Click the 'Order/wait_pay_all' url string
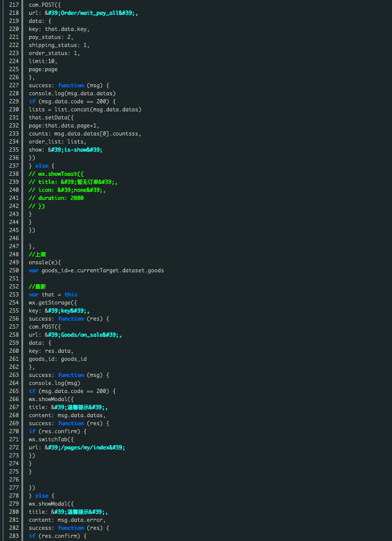The height and width of the screenshot is (541, 392). (92, 13)
